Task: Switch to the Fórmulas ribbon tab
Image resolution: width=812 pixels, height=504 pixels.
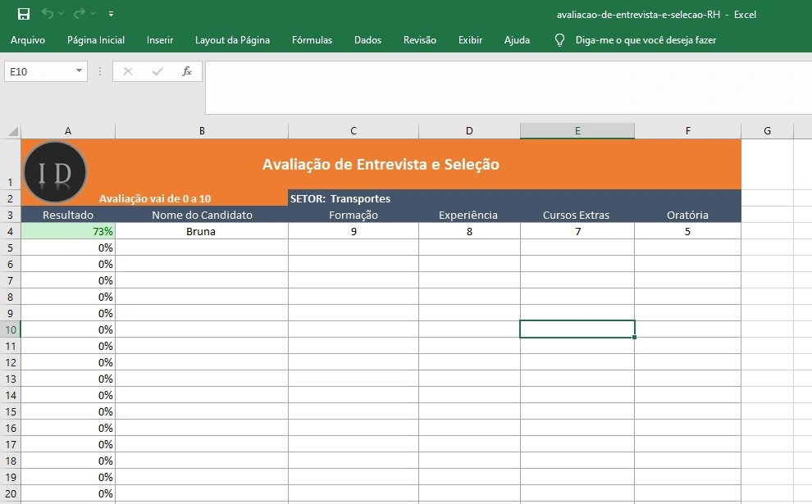Action: point(312,39)
